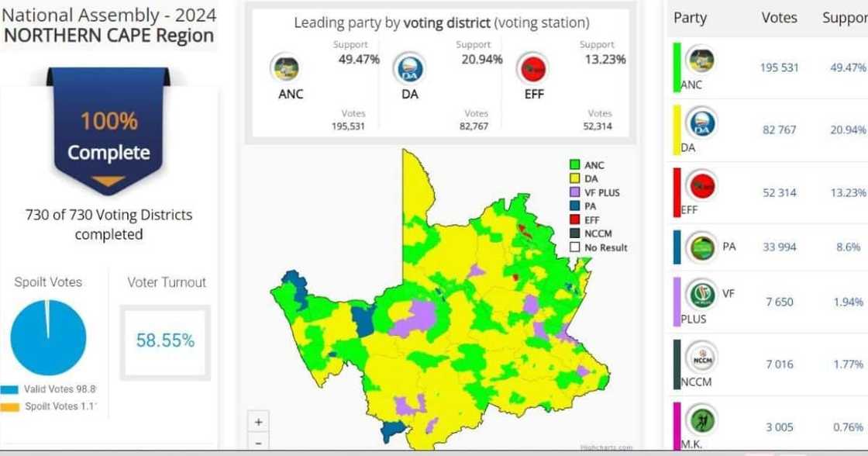Click the VF PLUS logo in results table
The image size is (868, 456).
coord(702,295)
